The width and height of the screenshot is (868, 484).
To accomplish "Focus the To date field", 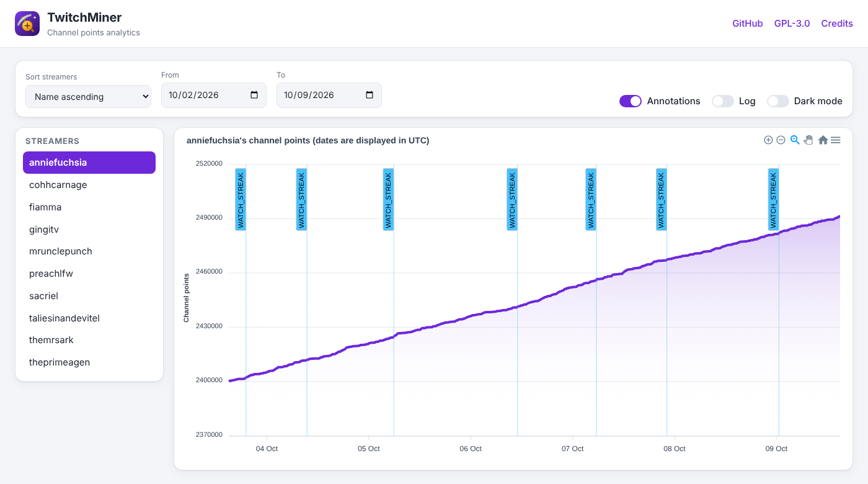I will coord(329,95).
